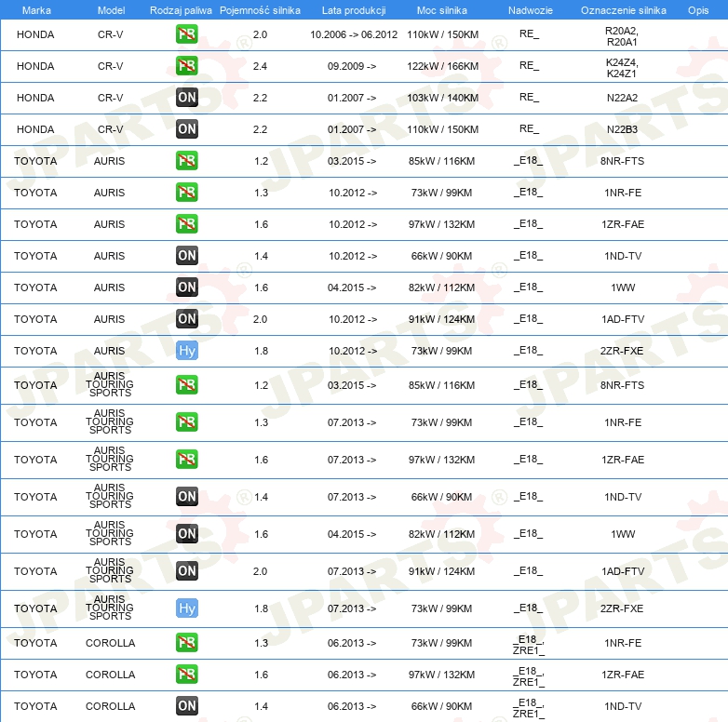The width and height of the screenshot is (728, 722).
Task: Click diesel icon in Auris Touring Sports 1AD-FTV row
Action: point(187,570)
